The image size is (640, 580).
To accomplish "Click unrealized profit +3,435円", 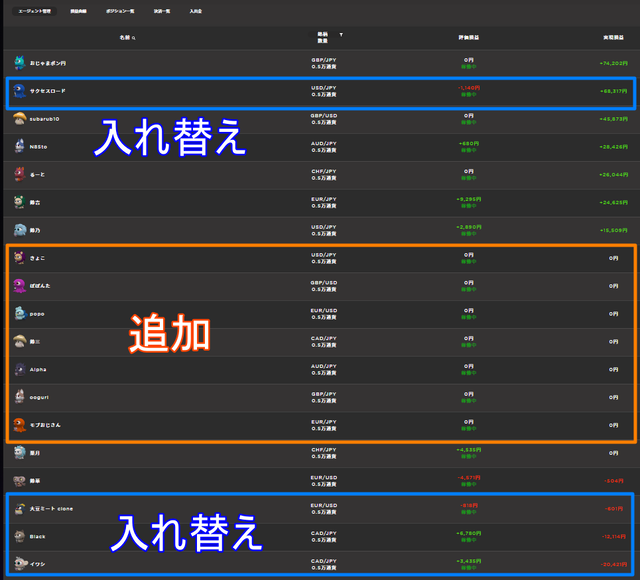I will click(469, 561).
